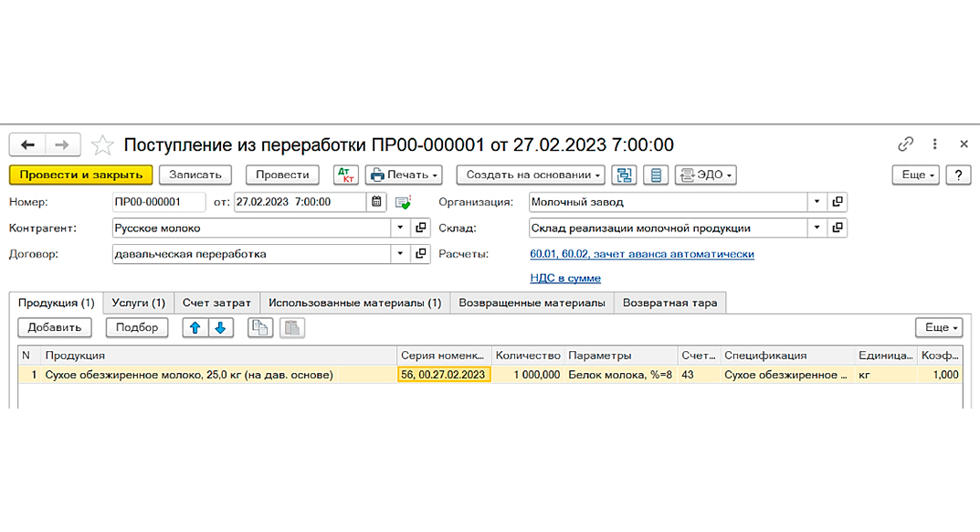Move the selected row down
Image resolution: width=980 pixels, height=532 pixels.
[x=220, y=327]
